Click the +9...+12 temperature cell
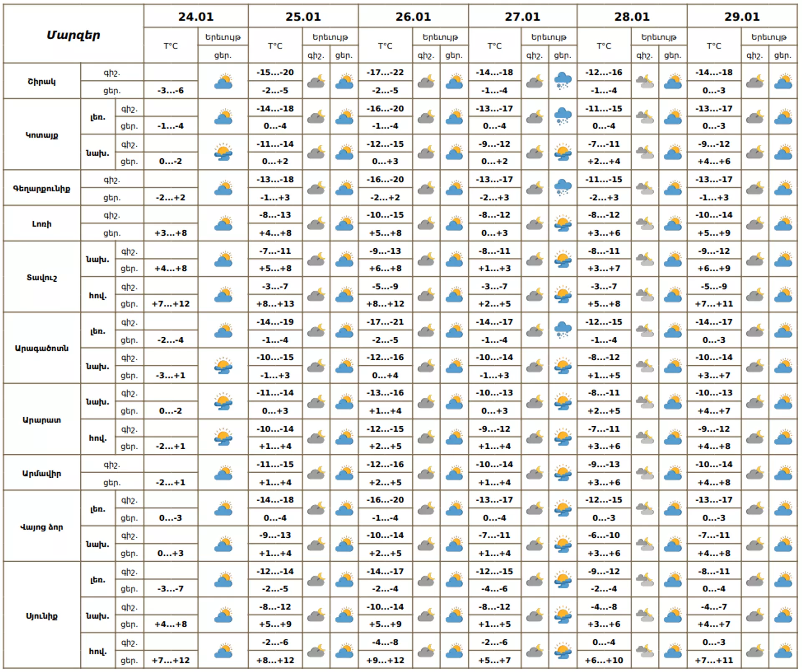Screen dimensions: 802x672 pos(385,660)
